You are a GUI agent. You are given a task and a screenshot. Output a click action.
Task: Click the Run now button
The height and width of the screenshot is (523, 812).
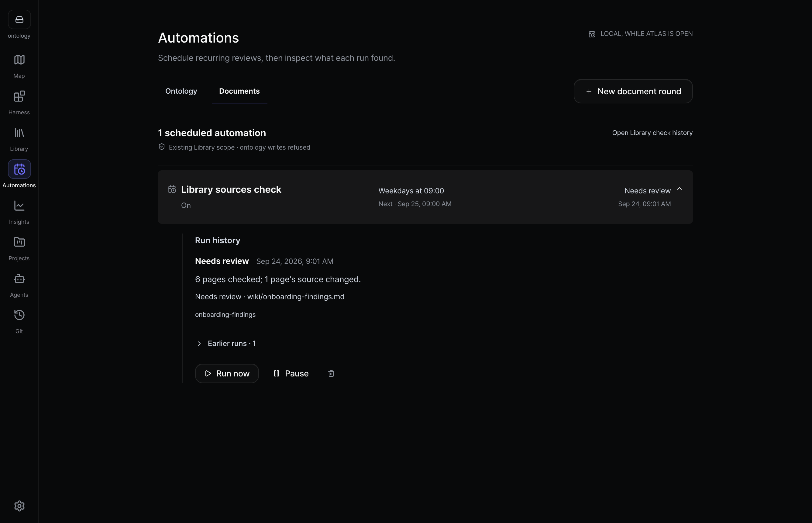click(x=227, y=373)
